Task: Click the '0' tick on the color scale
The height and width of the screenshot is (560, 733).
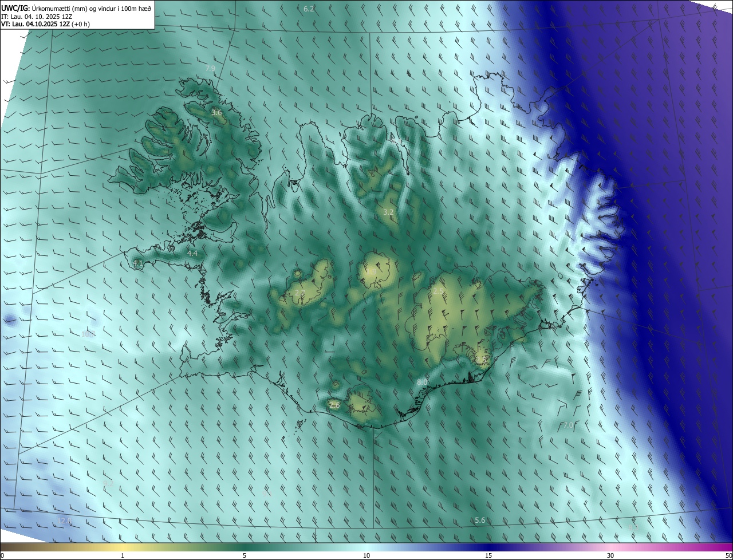Action: [x=2, y=555]
